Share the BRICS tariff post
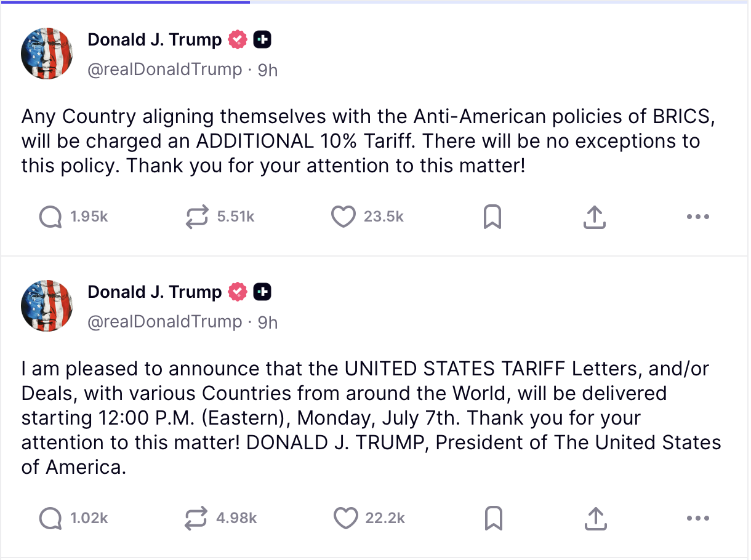Image resolution: width=751 pixels, height=560 pixels. click(594, 217)
